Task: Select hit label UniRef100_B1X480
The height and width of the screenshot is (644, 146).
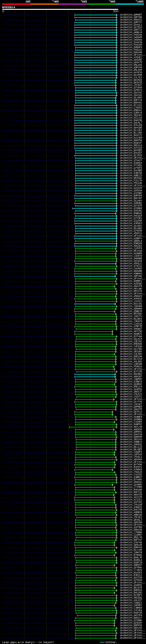Action: pyautogui.click(x=131, y=228)
